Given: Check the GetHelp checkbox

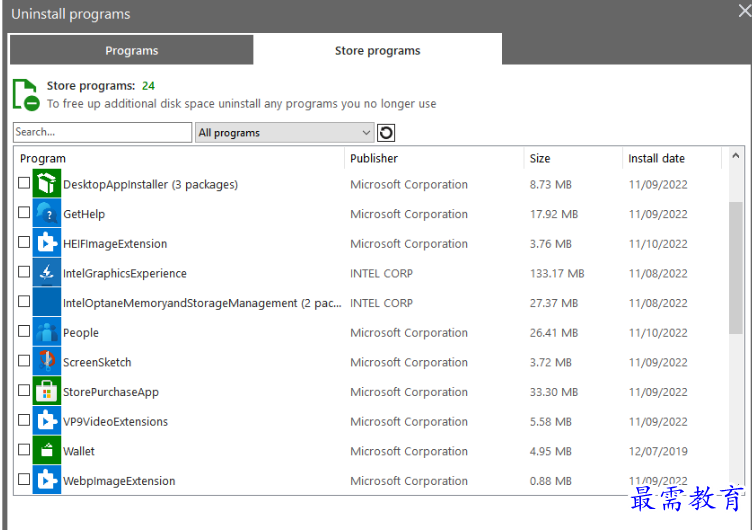Looking at the screenshot, I should (24, 212).
